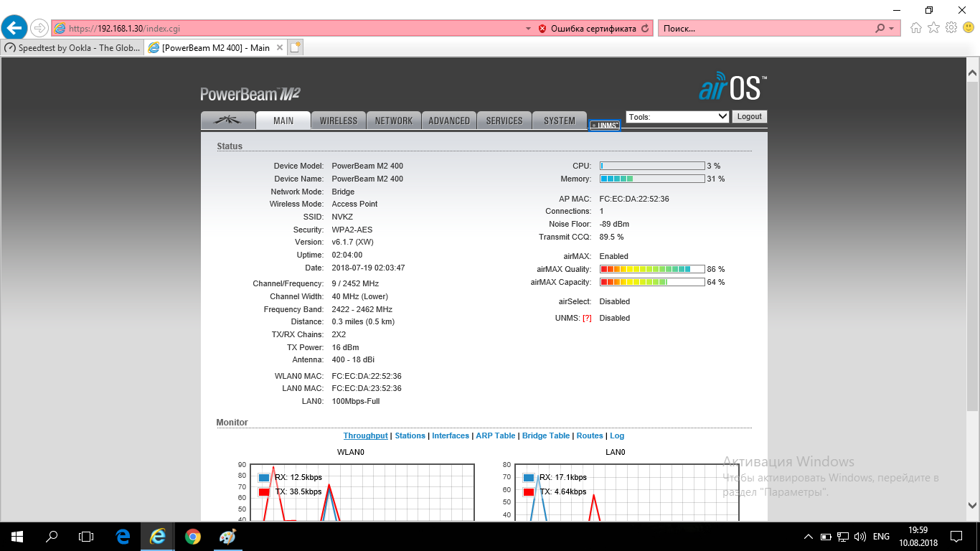
Task: Click the airMAX Quality bar
Action: (652, 269)
